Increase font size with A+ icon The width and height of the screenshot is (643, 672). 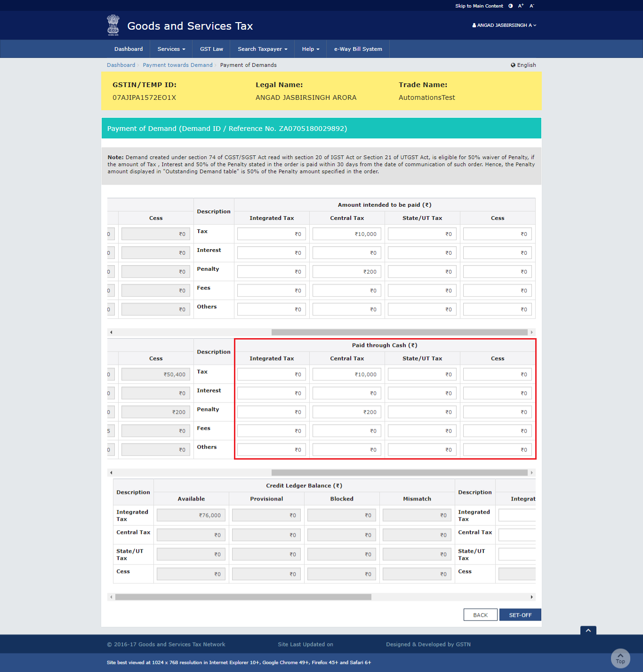click(x=521, y=6)
